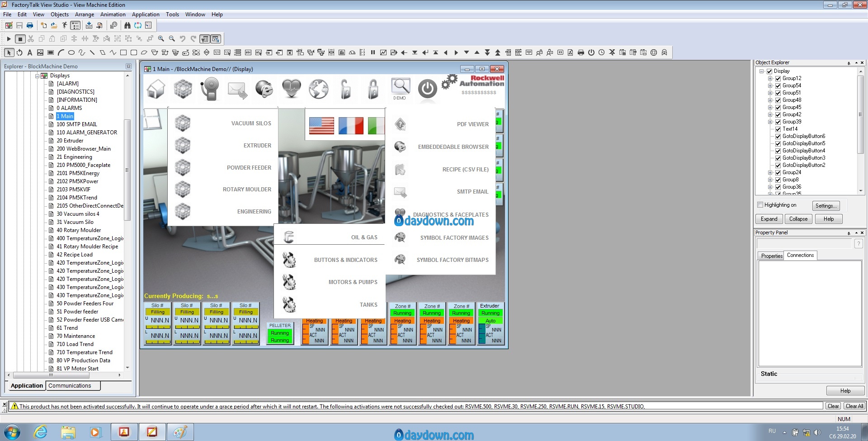
Task: Click the home icon in Main display
Action: click(156, 89)
